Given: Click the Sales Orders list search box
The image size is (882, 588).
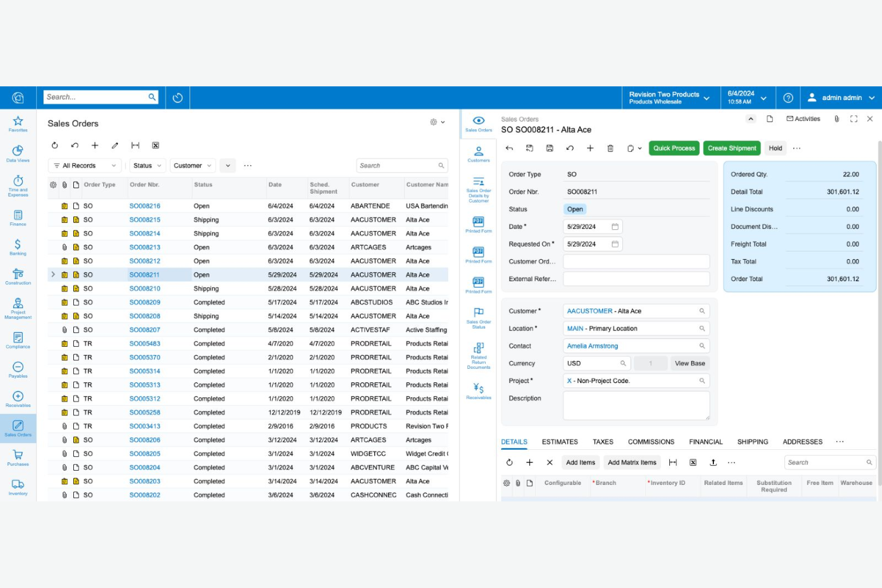Looking at the screenshot, I should pyautogui.click(x=402, y=166).
